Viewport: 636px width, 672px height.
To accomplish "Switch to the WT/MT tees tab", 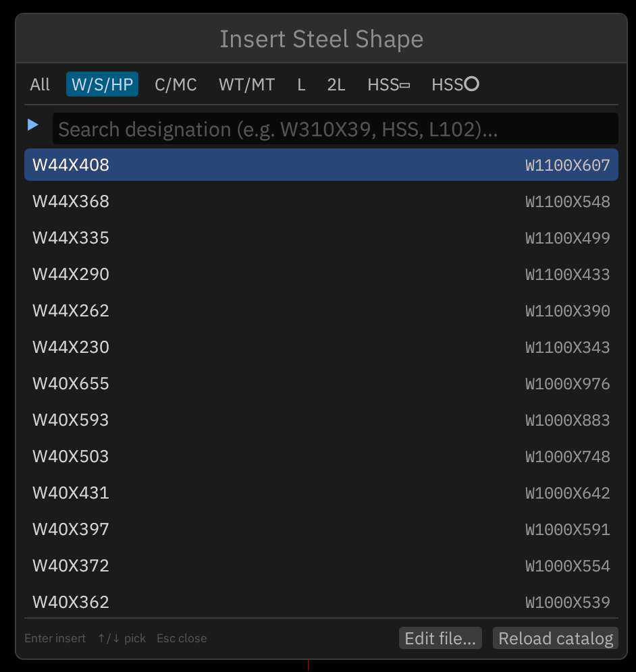I will tap(246, 84).
